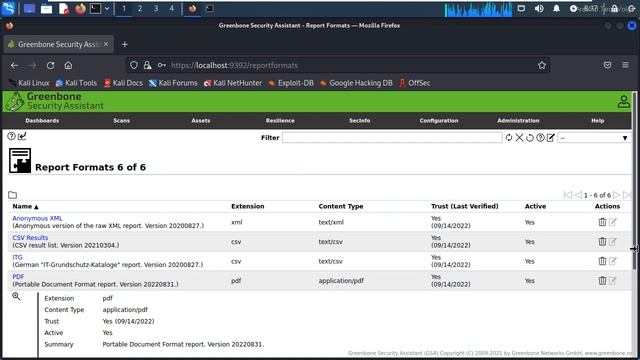Bookmark this page with star icon
The width and height of the screenshot is (640, 360).
pos(542,65)
